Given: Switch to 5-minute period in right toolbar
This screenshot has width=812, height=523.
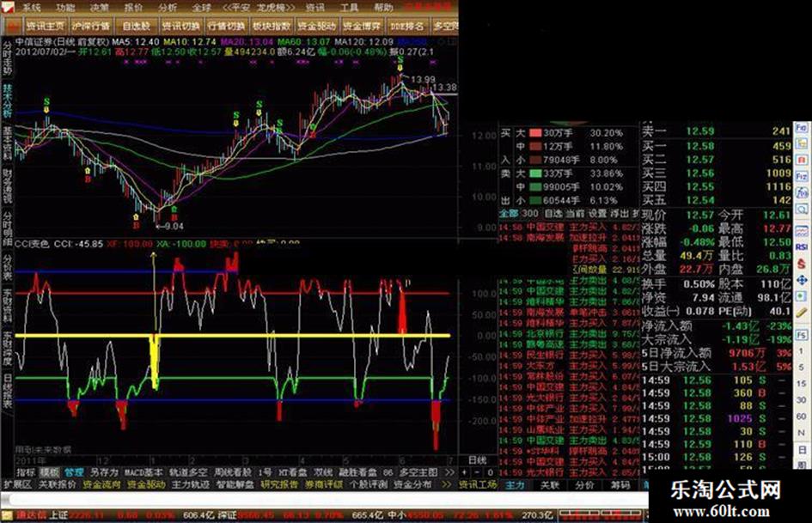Looking at the screenshot, I should (x=801, y=368).
